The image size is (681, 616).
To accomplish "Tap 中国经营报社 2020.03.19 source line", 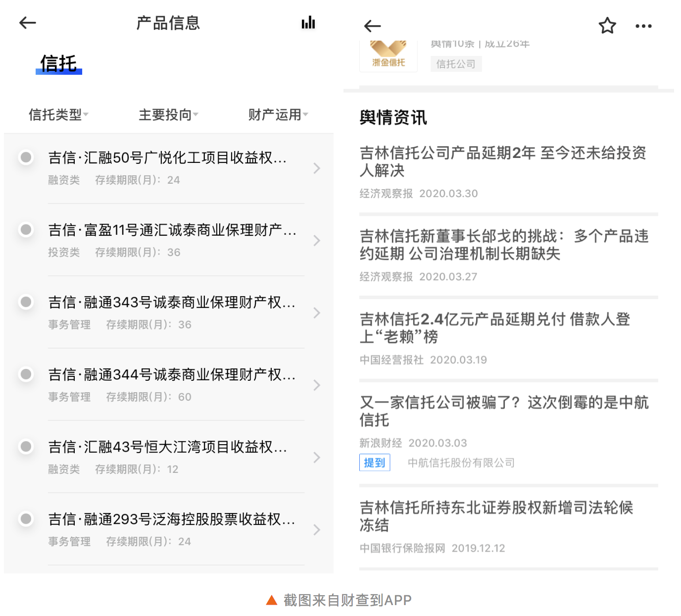I will [423, 360].
